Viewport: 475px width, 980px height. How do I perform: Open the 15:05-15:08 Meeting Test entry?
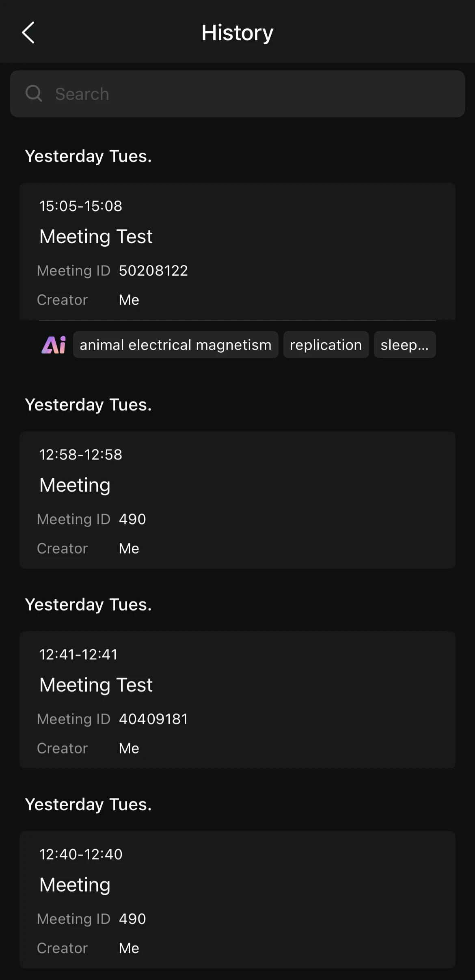[237, 251]
